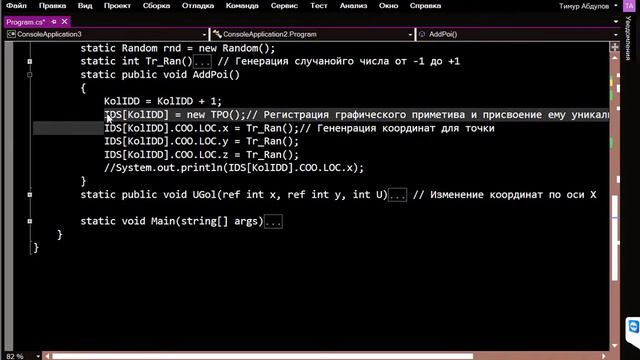Expand the ... box after Tr_Ran()
The width and height of the screenshot is (640, 360).
202,62
